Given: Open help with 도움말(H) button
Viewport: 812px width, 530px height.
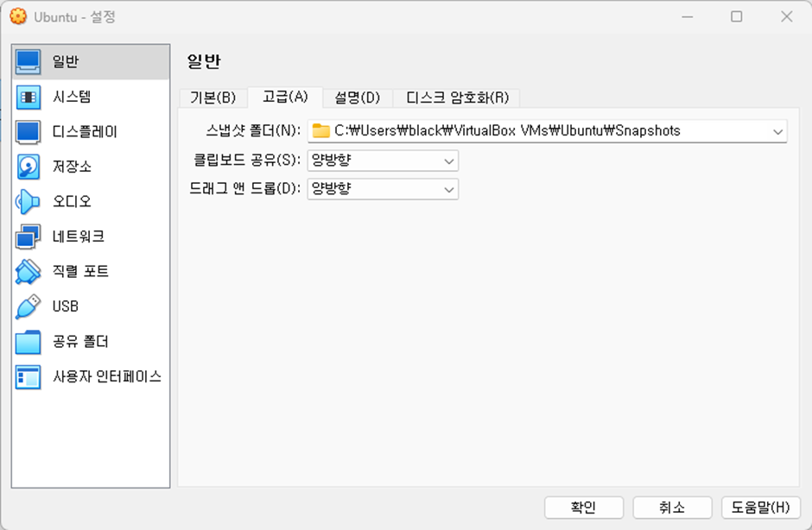Looking at the screenshot, I should click(x=761, y=508).
